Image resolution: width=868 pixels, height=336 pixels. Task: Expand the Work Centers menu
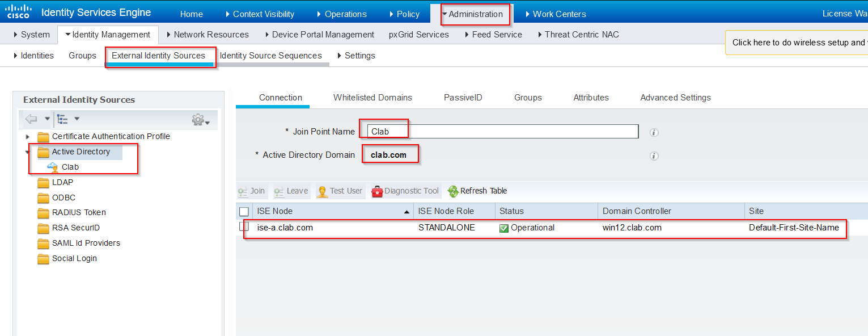pyautogui.click(x=556, y=14)
